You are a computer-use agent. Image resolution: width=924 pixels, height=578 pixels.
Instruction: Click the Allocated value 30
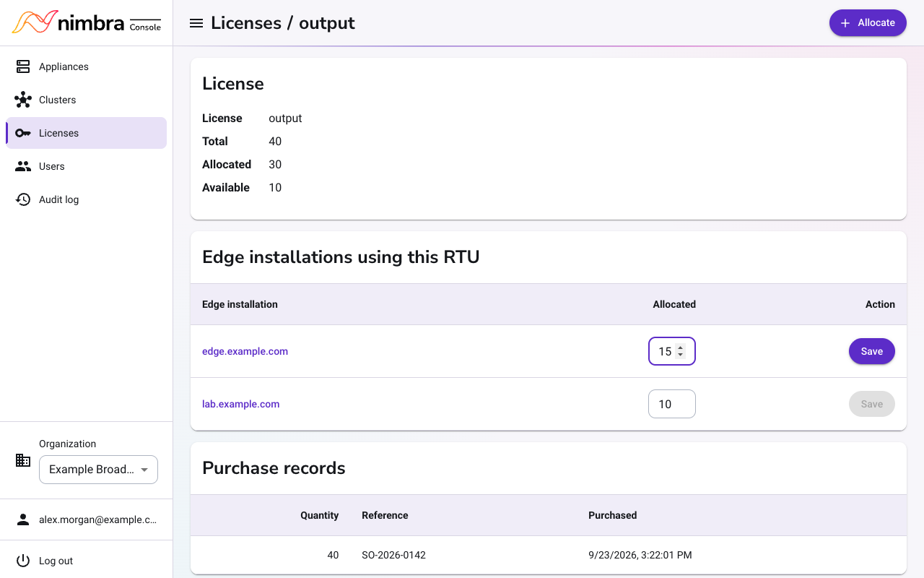275,164
